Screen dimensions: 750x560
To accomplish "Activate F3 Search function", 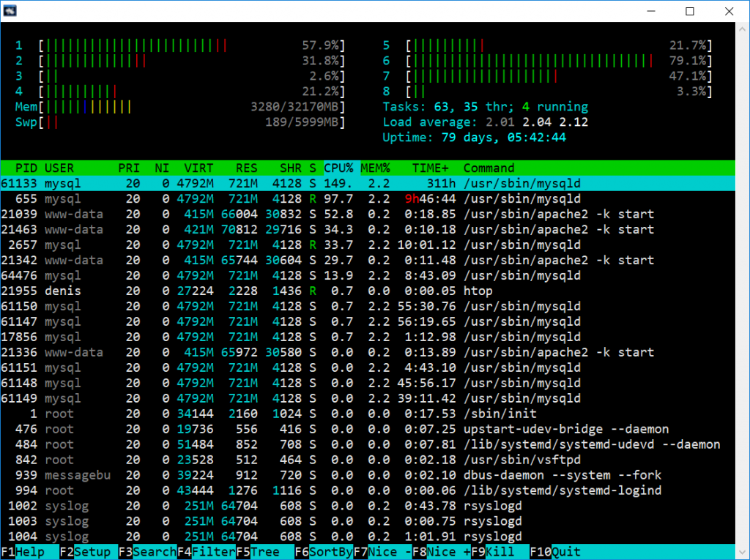I will pos(147,552).
